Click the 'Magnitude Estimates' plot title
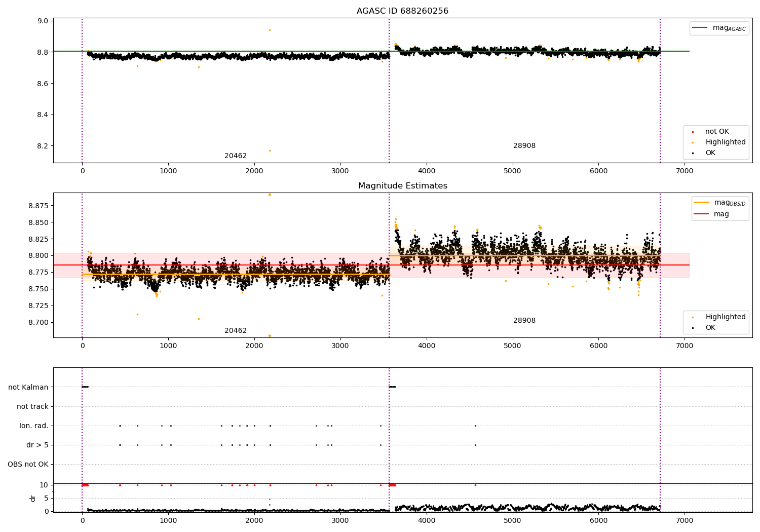Viewport: 760px width, 532px height. (x=402, y=186)
